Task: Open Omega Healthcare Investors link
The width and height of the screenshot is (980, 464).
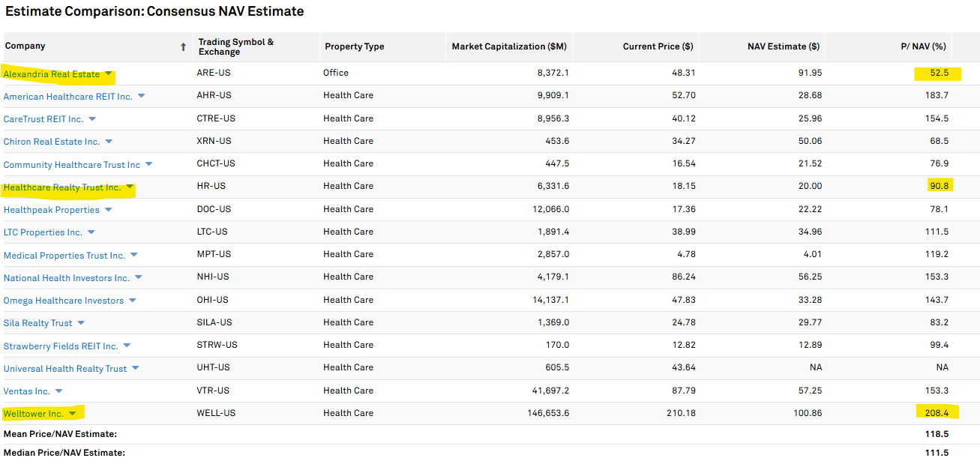Action: [x=64, y=301]
